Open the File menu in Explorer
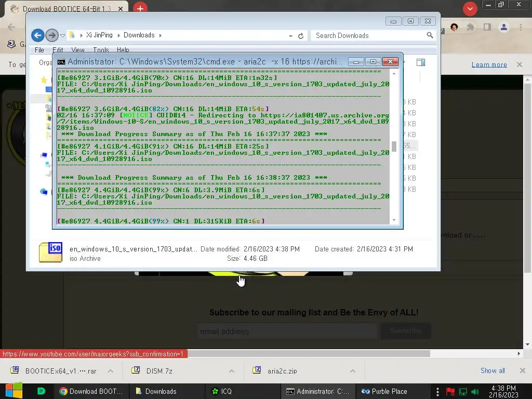This screenshot has height=399, width=532. [x=39, y=50]
